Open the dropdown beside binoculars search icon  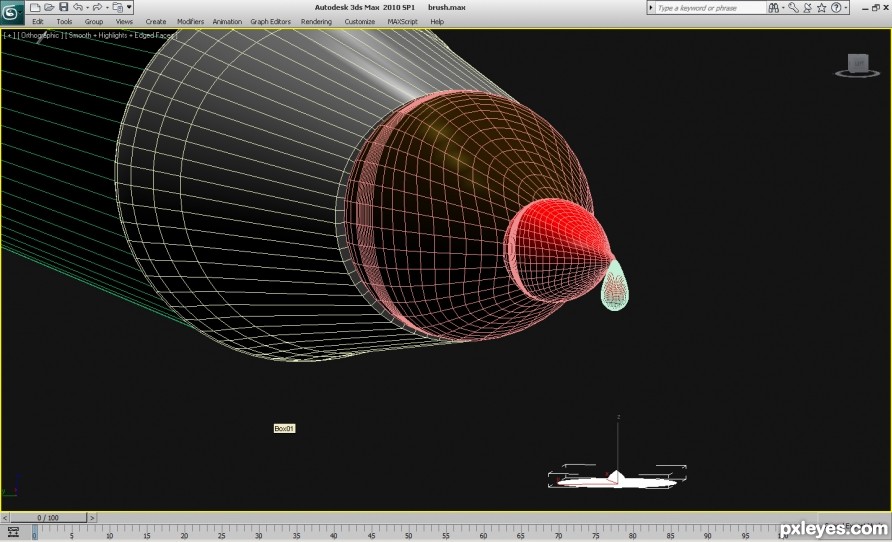point(783,8)
